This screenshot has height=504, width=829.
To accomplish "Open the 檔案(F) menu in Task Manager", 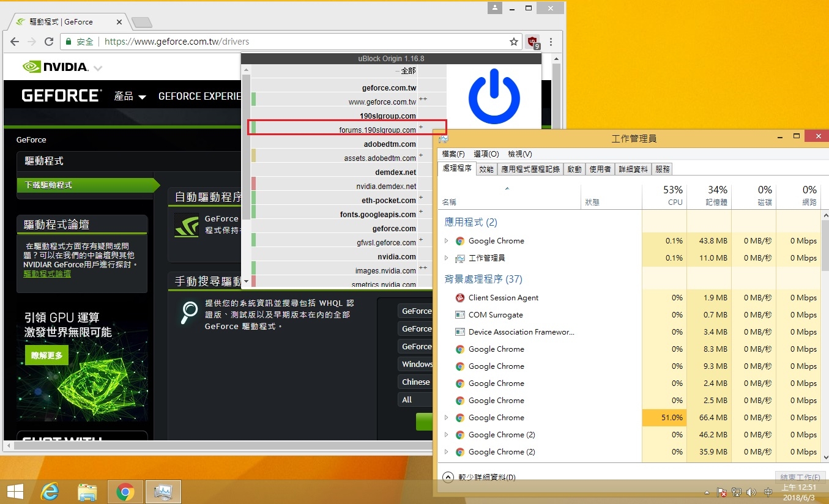I will click(453, 154).
